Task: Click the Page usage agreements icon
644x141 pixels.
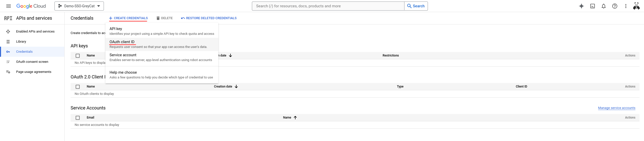Action: (x=8, y=72)
